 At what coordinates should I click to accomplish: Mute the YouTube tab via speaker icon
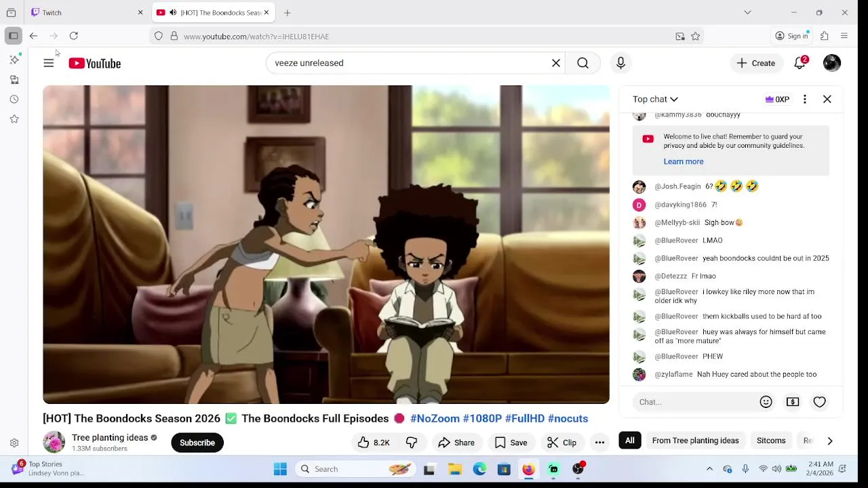tap(173, 12)
